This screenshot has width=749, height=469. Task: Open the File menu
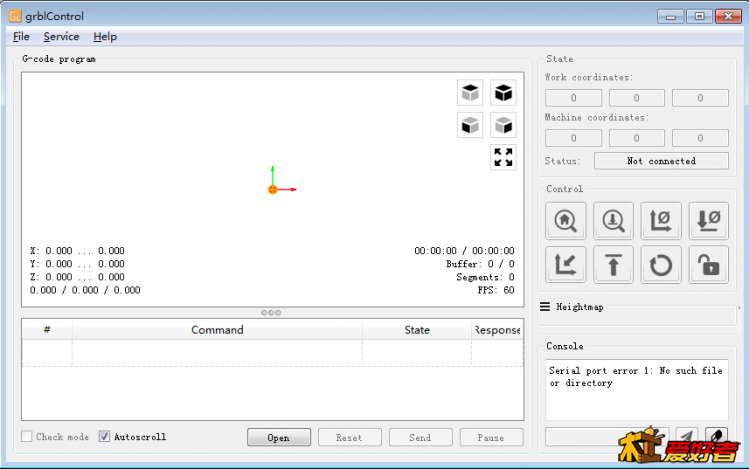coord(21,37)
